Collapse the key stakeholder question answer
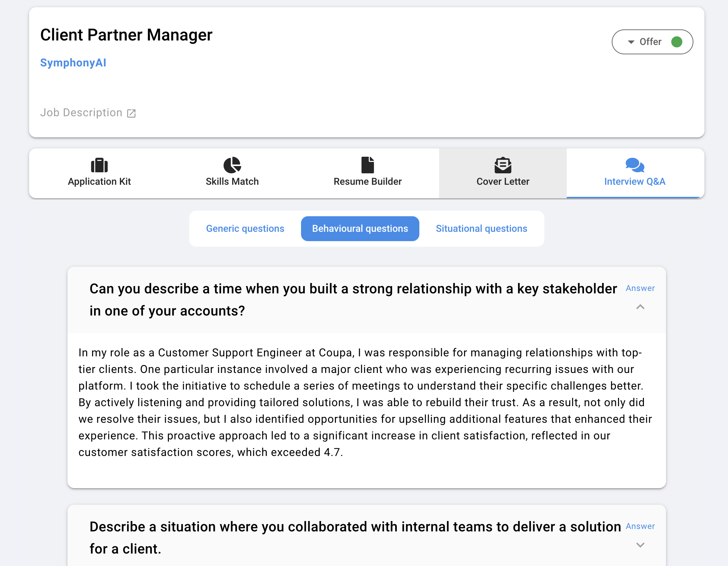728x566 pixels. click(640, 307)
